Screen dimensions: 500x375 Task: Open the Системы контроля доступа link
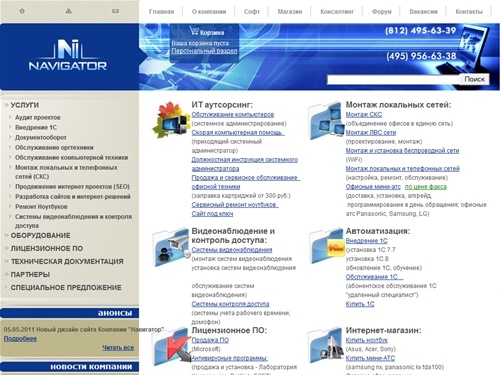pyautogui.click(x=230, y=304)
